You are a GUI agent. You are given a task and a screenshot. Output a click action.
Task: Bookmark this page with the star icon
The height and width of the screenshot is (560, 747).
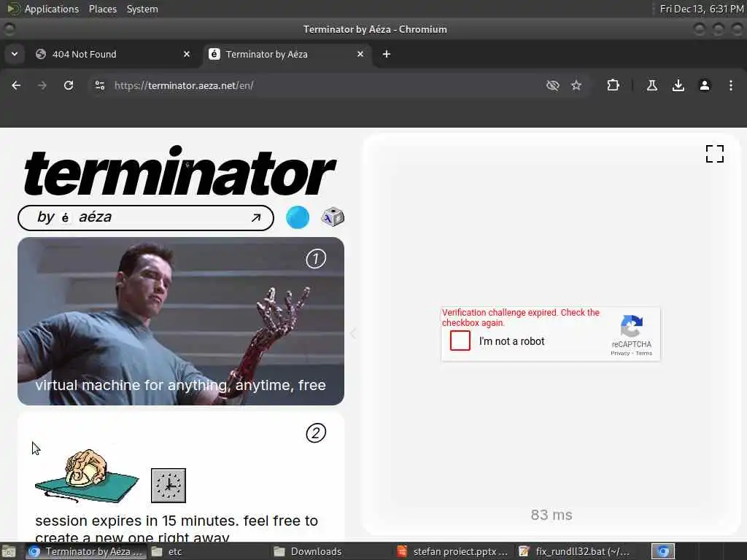pos(576,85)
